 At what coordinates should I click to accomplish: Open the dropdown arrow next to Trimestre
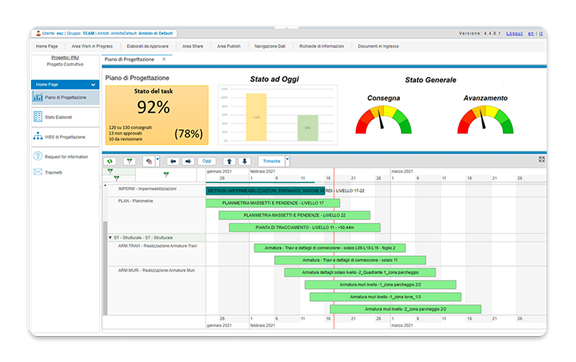pos(287,160)
